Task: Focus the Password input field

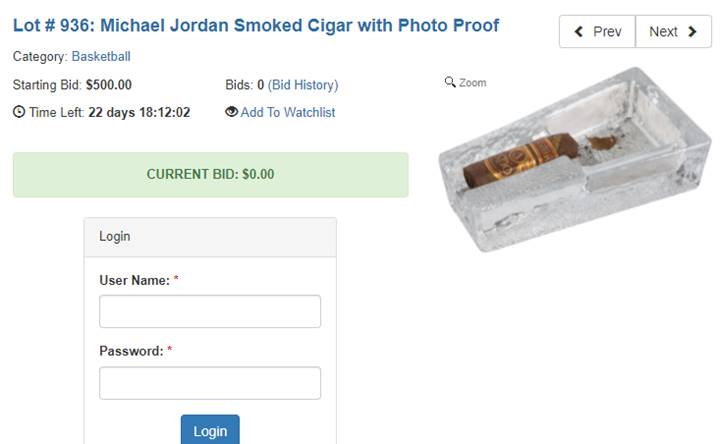Action: (210, 383)
